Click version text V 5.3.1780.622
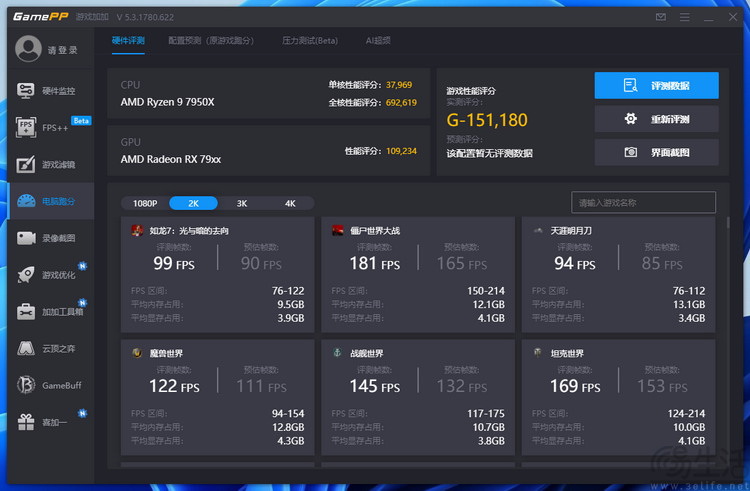Viewport: 750px width, 491px height. pos(145,17)
